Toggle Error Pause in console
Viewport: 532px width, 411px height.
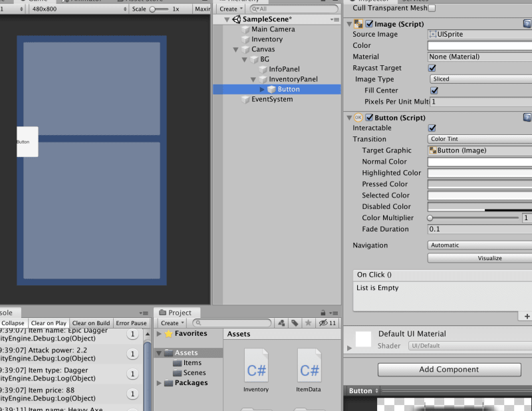tap(131, 323)
